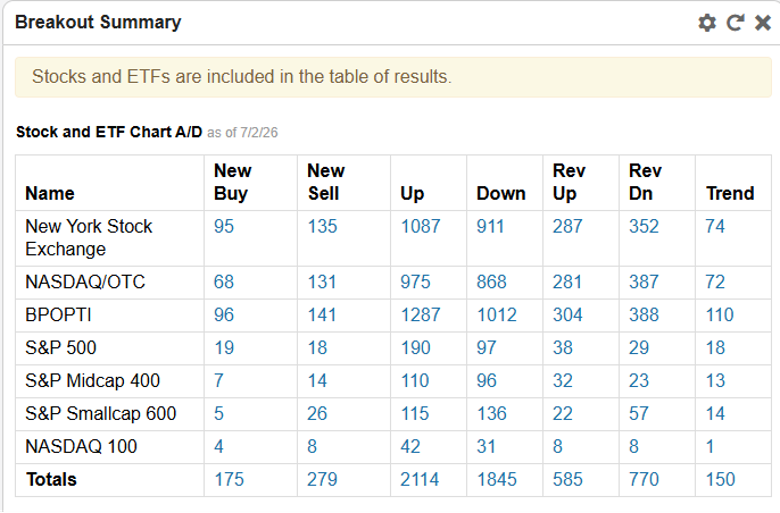The width and height of the screenshot is (780, 513).
Task: Open New York Stock Exchange New Buy 95
Action: click(x=224, y=226)
